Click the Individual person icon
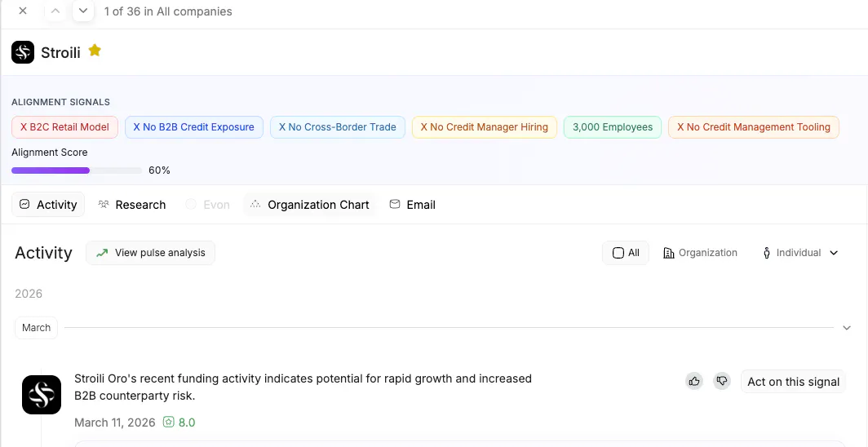Screen dimensions: 868x447 pos(767,254)
